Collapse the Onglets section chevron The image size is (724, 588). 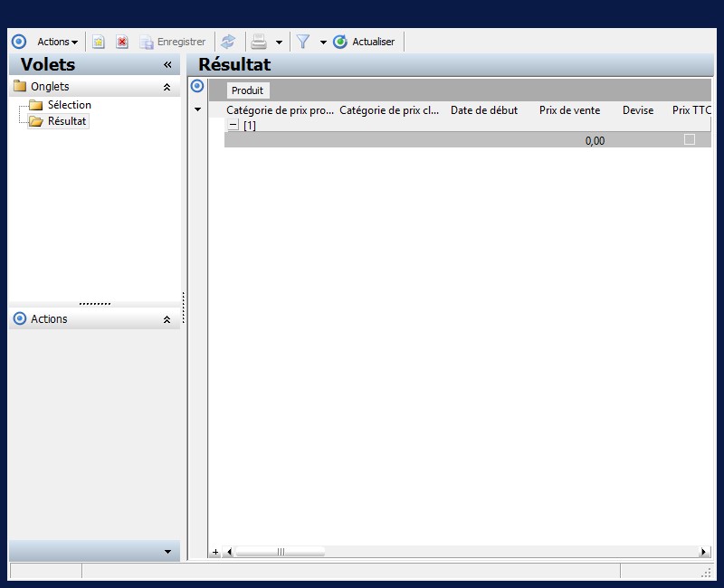(x=167, y=87)
